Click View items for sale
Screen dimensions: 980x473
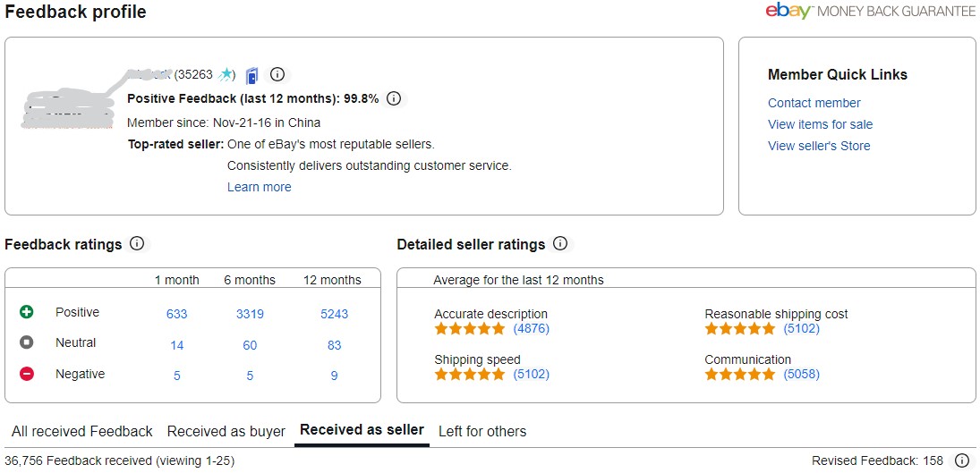[820, 124]
